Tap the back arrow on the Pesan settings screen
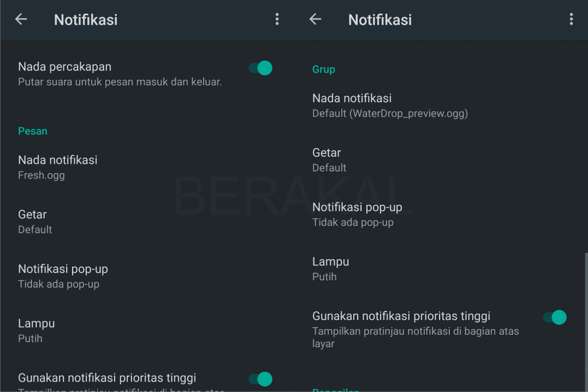The image size is (588, 392). pyautogui.click(x=20, y=19)
